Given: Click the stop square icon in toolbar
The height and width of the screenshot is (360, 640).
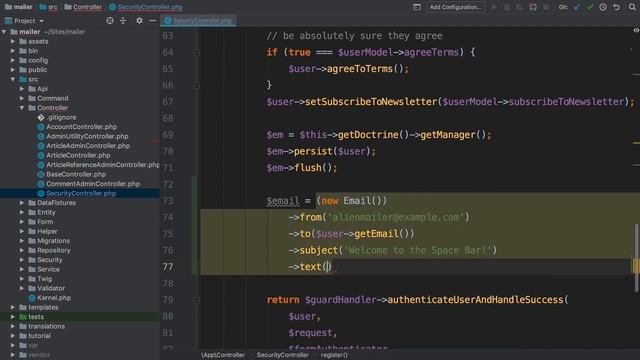Looking at the screenshot, I should [546, 7].
